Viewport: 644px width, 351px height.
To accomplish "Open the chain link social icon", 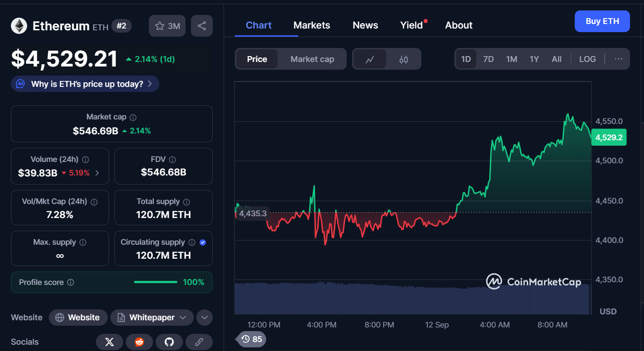I will pyautogui.click(x=199, y=342).
